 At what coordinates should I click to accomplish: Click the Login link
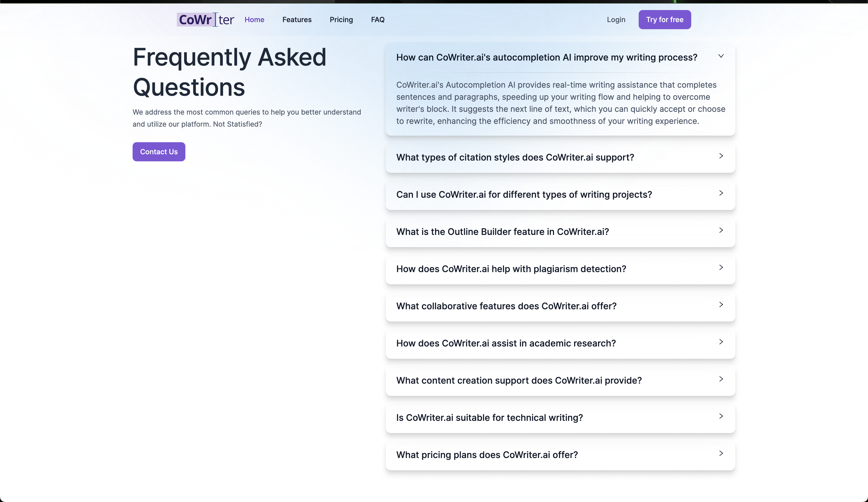coord(616,20)
